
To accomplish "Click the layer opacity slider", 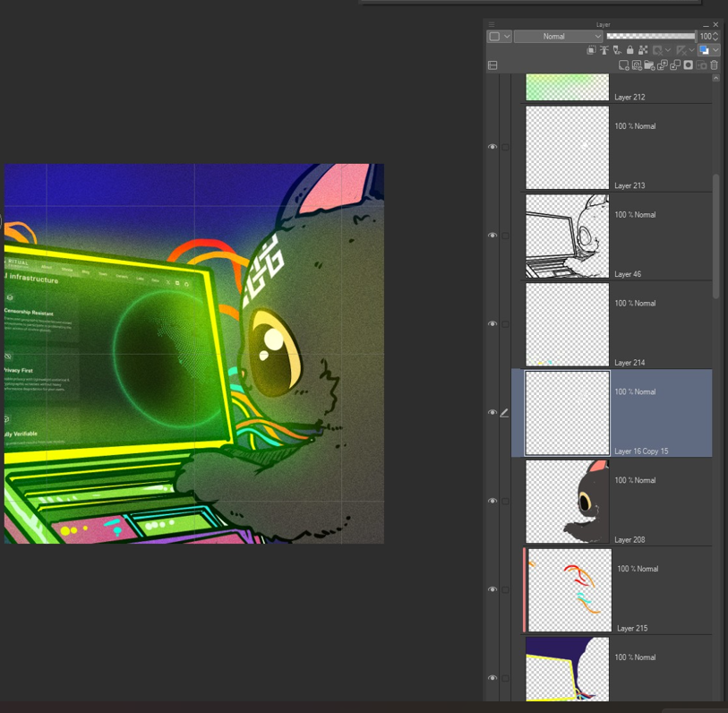I will point(651,36).
